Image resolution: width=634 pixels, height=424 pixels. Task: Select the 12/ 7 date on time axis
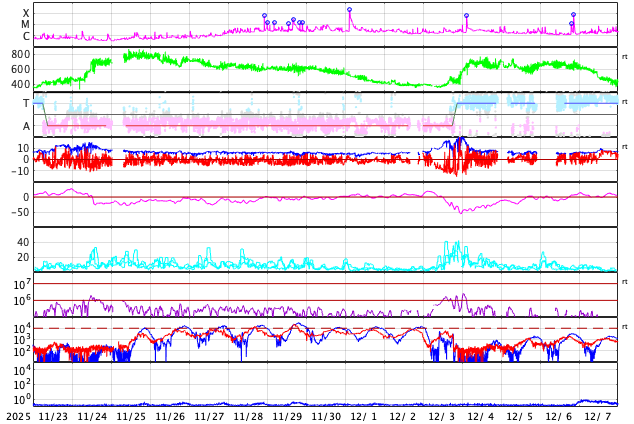point(598,416)
